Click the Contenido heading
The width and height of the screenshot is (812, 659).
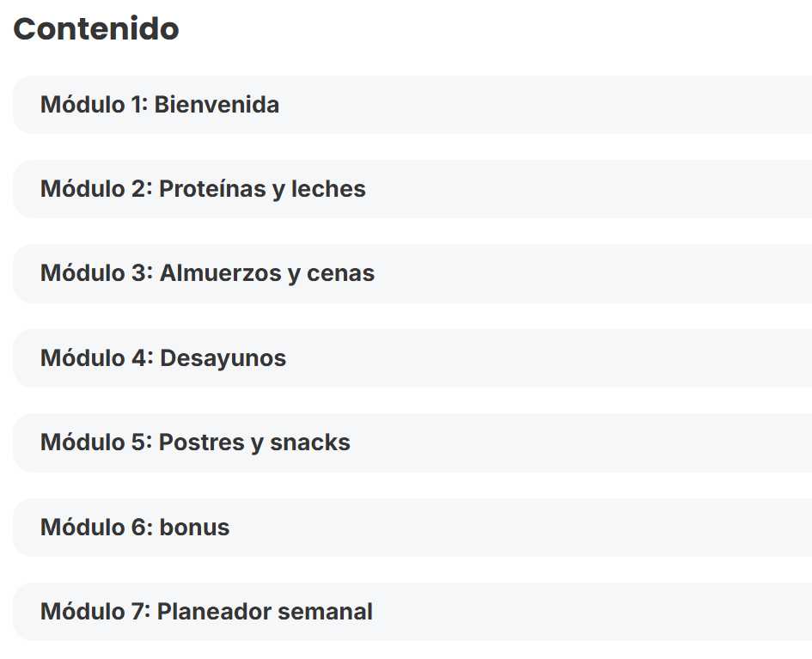tap(96, 29)
